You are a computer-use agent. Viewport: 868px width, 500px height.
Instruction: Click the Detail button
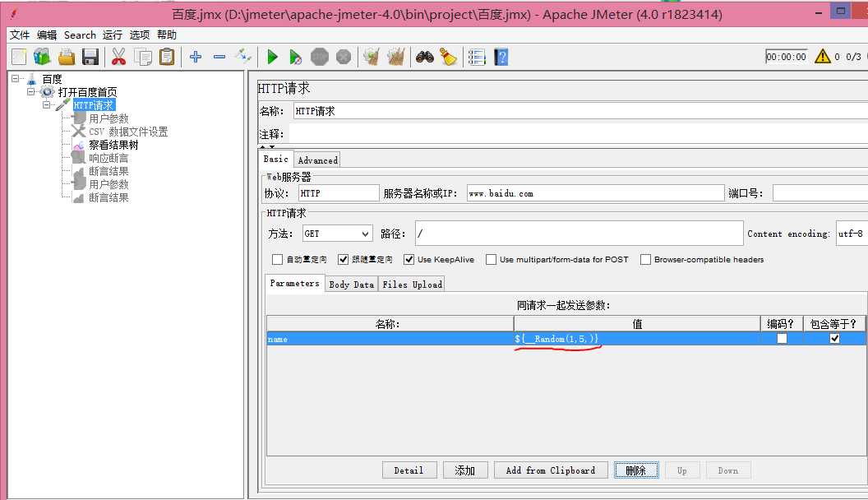pos(409,470)
